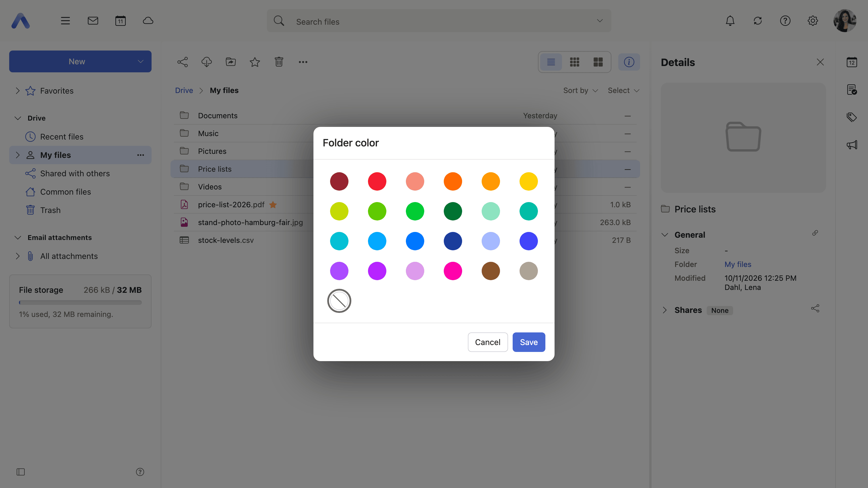Click the My files link in Details
The width and height of the screenshot is (868, 488).
tap(738, 264)
